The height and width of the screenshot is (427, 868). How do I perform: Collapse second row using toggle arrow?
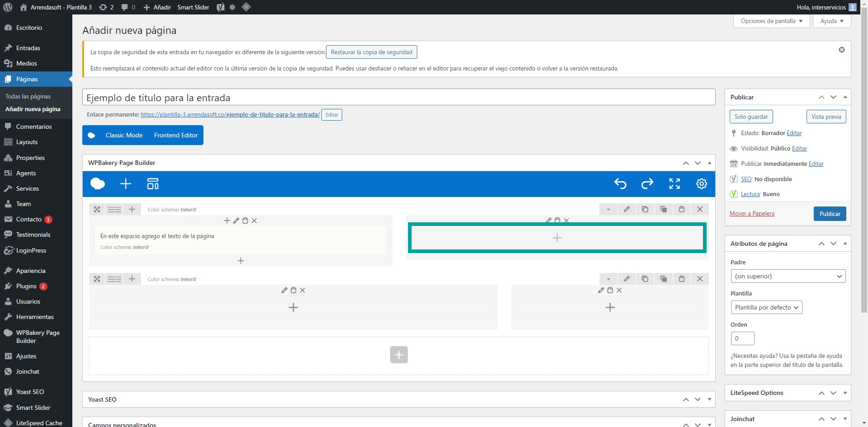(609, 279)
